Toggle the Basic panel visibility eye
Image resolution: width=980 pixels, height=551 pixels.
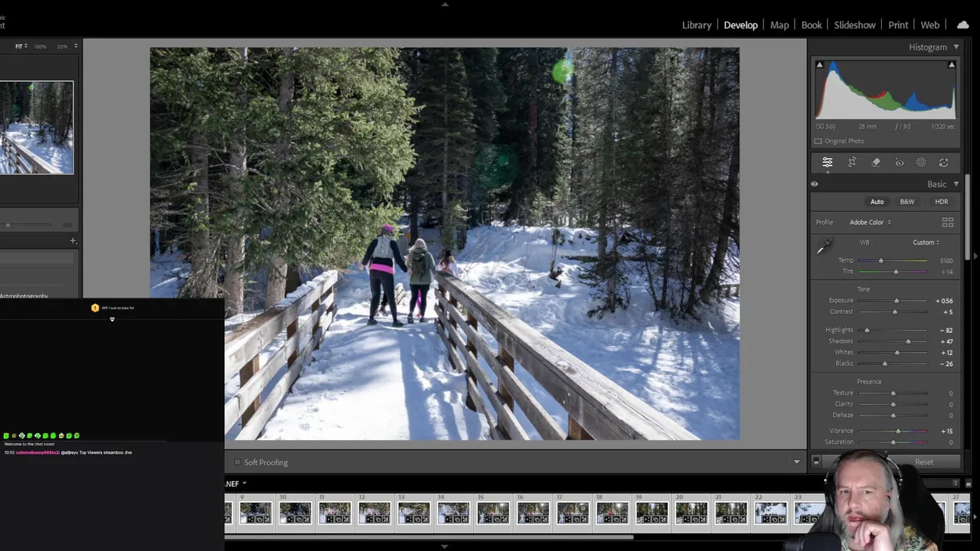point(815,184)
